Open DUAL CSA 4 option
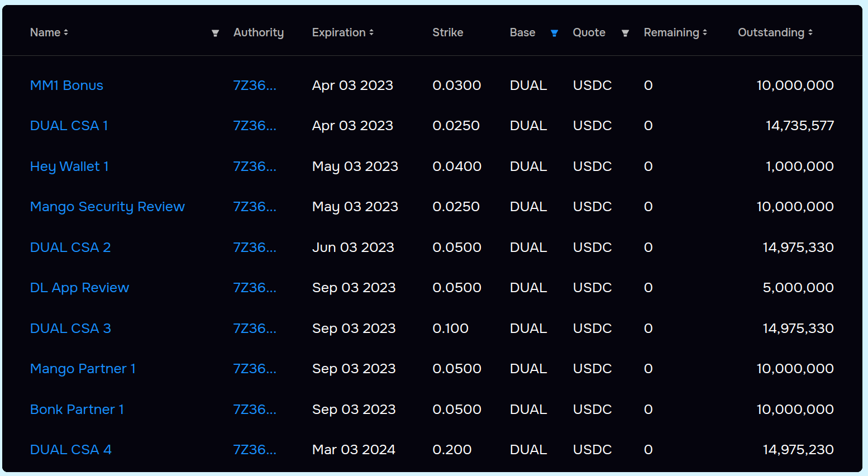This screenshot has height=476, width=868. pyautogui.click(x=71, y=450)
